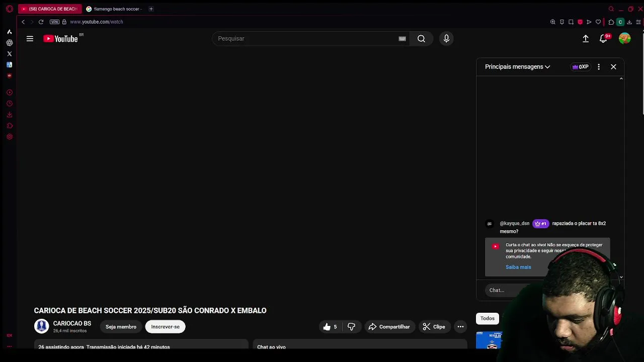Take a snapshot with toolbar icon
This screenshot has width=644, height=362.
click(571, 22)
